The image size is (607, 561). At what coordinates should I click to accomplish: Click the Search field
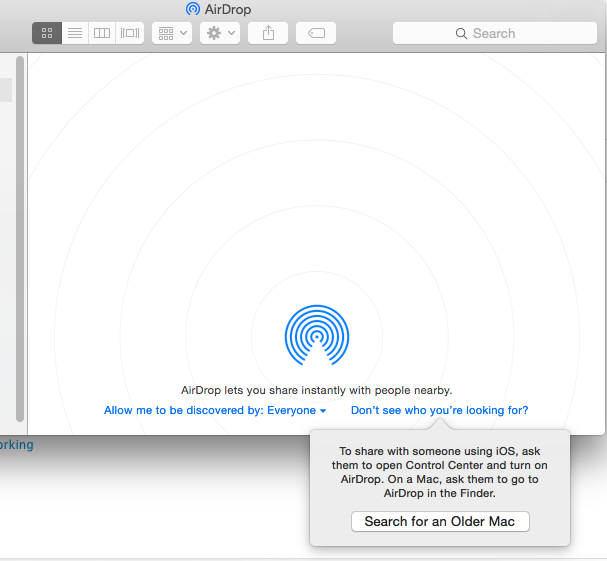[495, 33]
